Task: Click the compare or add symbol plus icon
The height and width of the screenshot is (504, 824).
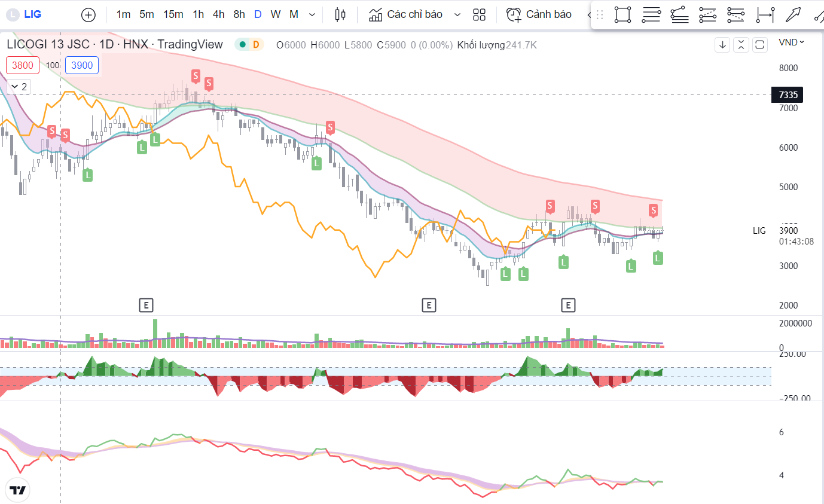Action: (x=88, y=14)
